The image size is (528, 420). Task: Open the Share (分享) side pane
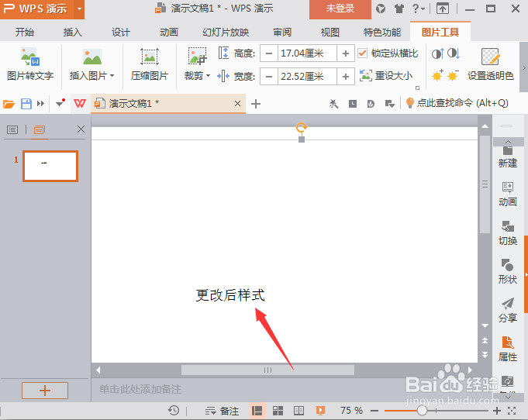(x=508, y=310)
